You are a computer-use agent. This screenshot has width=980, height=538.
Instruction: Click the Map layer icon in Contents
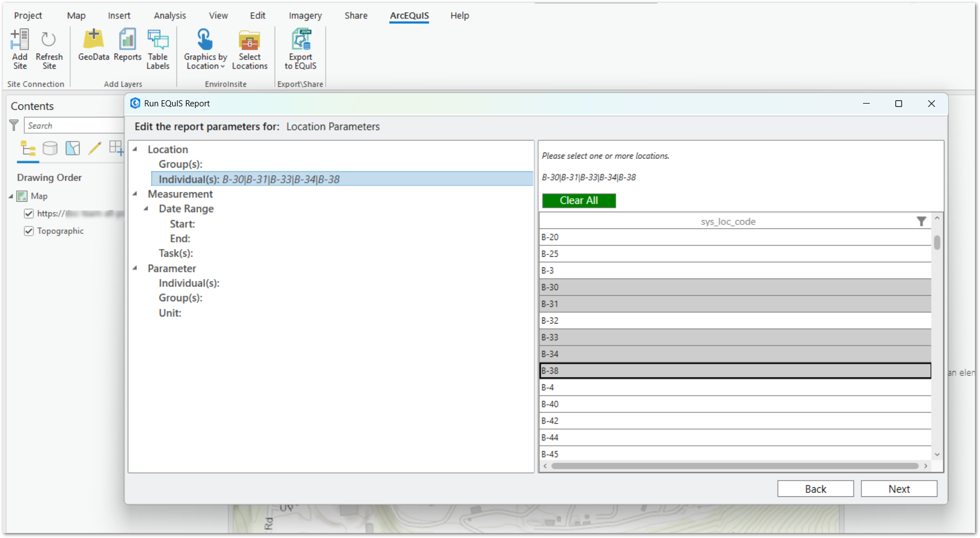22,196
